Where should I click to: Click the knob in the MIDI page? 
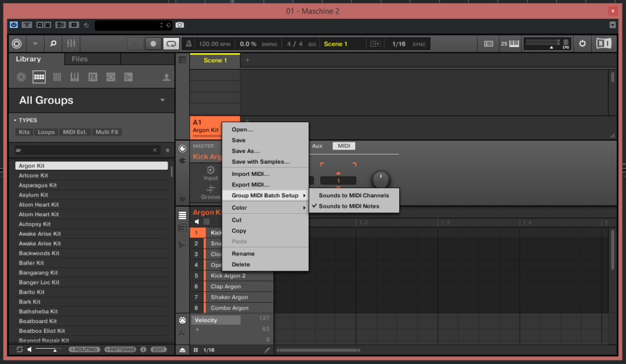pyautogui.click(x=380, y=180)
